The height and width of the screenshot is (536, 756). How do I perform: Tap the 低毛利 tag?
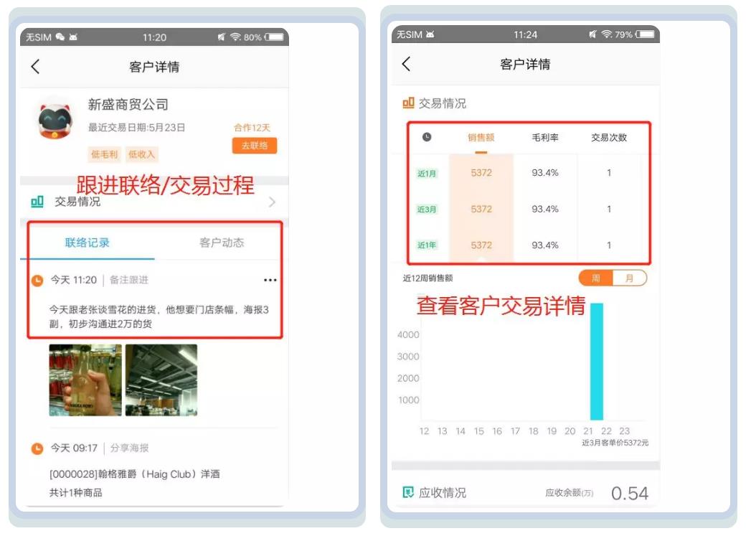coord(104,154)
